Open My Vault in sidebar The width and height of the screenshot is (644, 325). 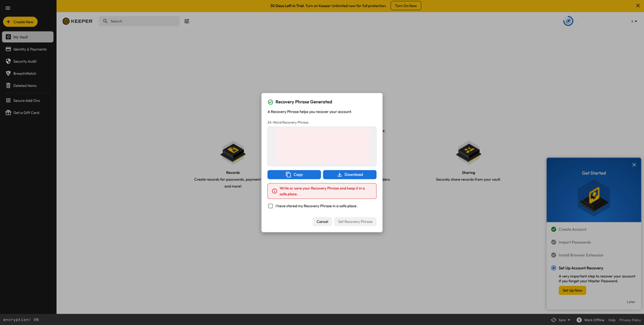tap(28, 37)
